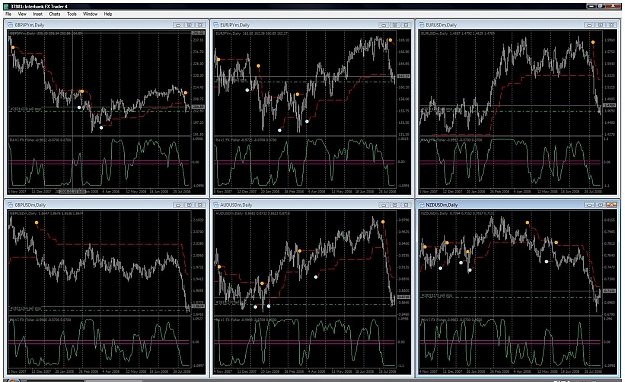
Task: Click the Fisher indicator pane in EURUSDm window
Action: (x=511, y=162)
